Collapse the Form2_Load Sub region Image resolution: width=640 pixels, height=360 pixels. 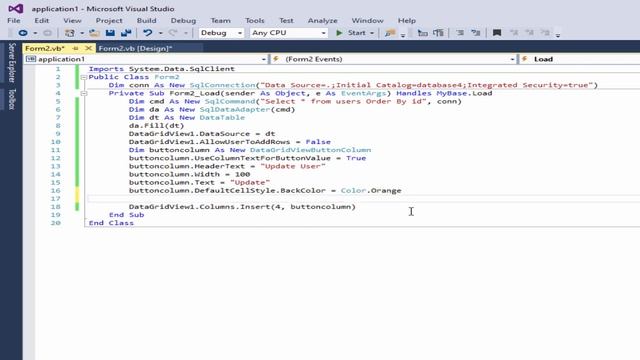coord(84,93)
